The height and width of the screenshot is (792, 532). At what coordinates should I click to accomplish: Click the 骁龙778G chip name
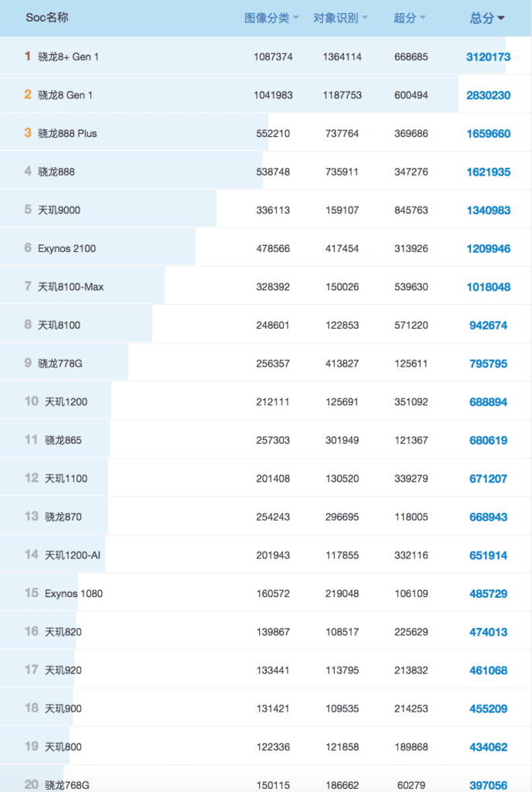click(60, 364)
